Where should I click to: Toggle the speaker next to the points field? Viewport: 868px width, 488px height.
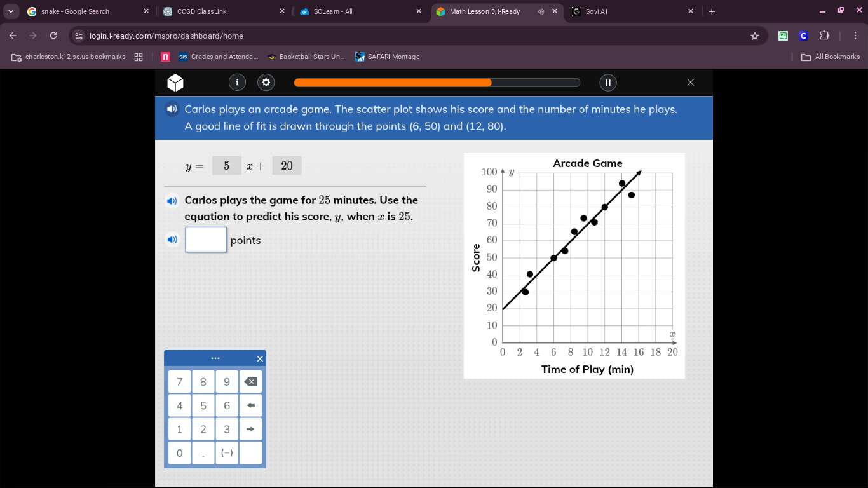(x=172, y=240)
